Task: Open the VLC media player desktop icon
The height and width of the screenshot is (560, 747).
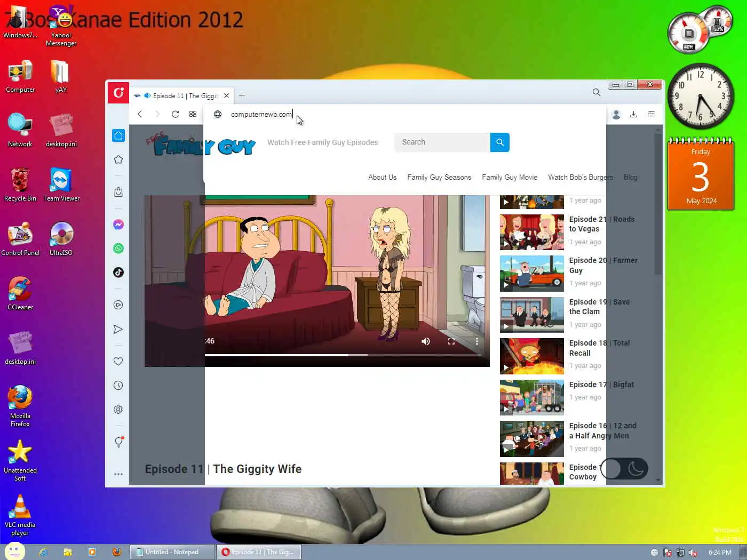Action: point(20,515)
